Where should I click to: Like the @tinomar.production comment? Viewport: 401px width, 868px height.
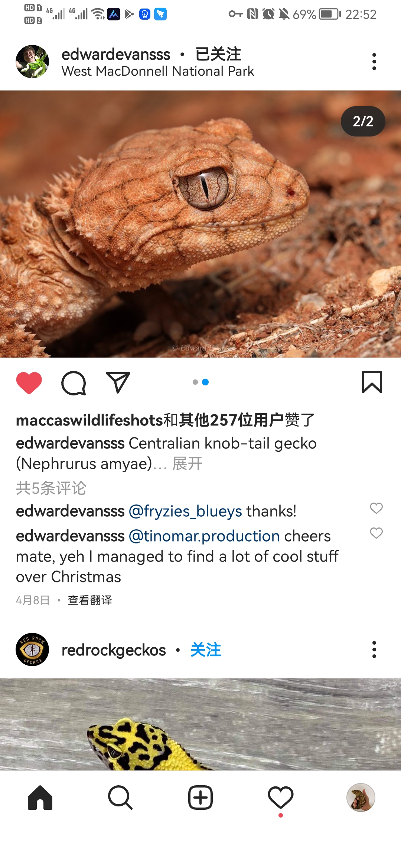tap(376, 533)
